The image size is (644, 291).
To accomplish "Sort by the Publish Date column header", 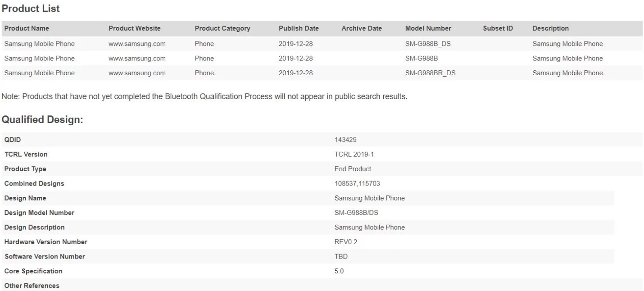I will coord(299,28).
